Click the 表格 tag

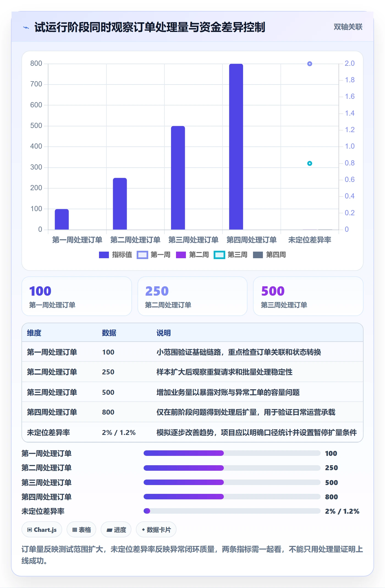click(81, 530)
